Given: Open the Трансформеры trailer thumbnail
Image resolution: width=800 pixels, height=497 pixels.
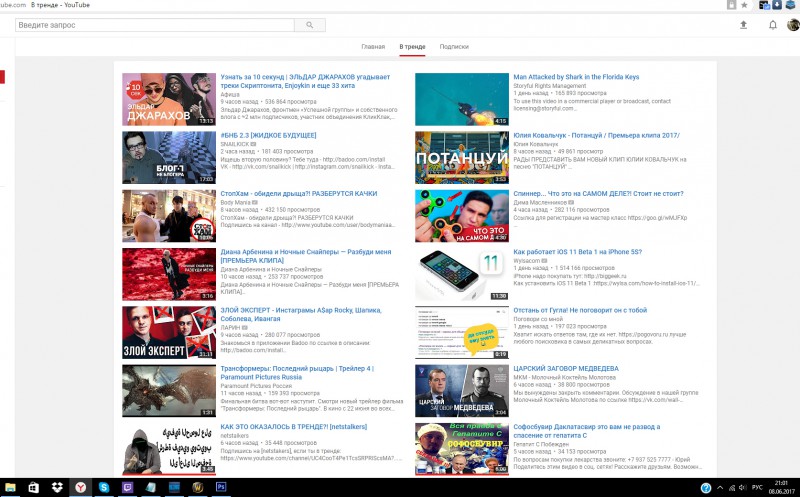Looking at the screenshot, I should coord(169,391).
